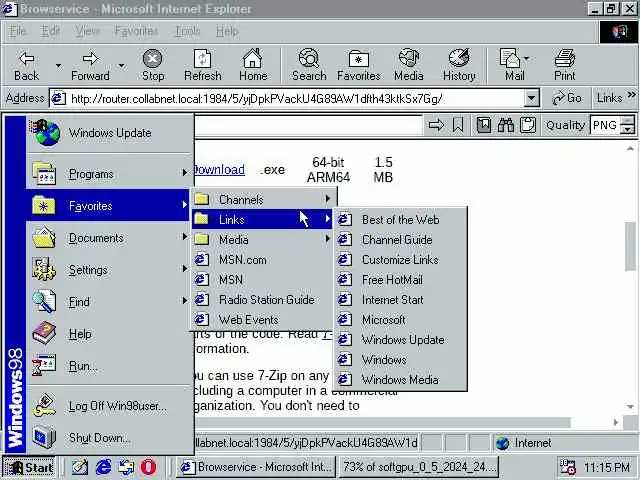
Task: Open the Edit menu
Action: [50, 31]
